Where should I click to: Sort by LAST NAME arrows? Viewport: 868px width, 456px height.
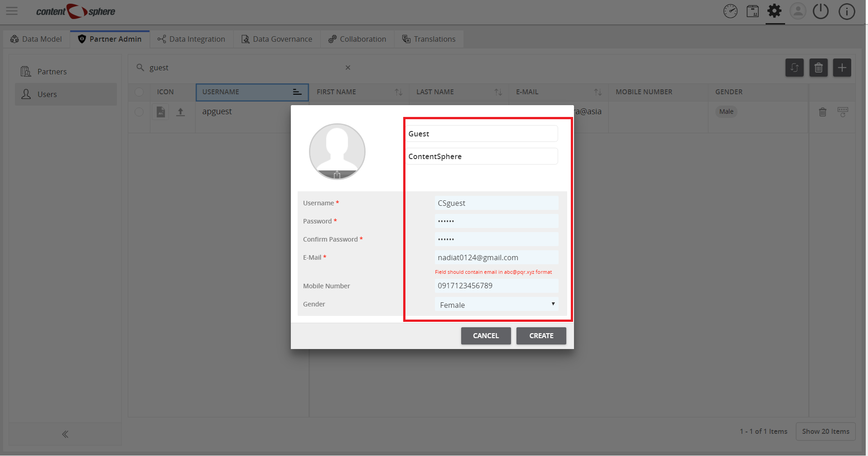[498, 92]
